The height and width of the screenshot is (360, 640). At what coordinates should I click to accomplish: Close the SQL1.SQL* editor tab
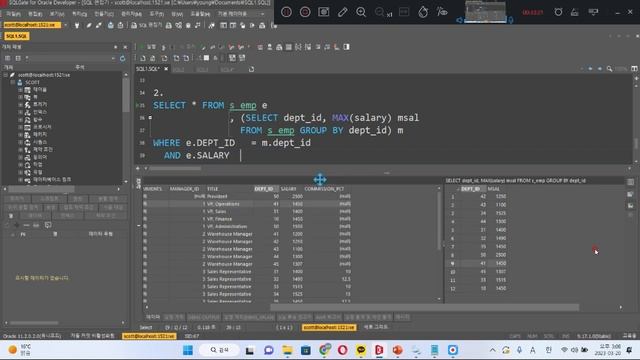166,69
